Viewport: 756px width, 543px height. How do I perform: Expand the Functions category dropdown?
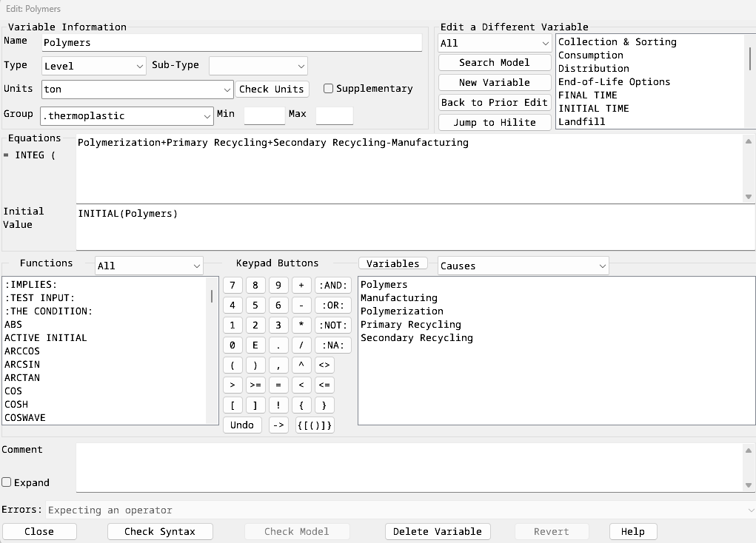pos(149,266)
